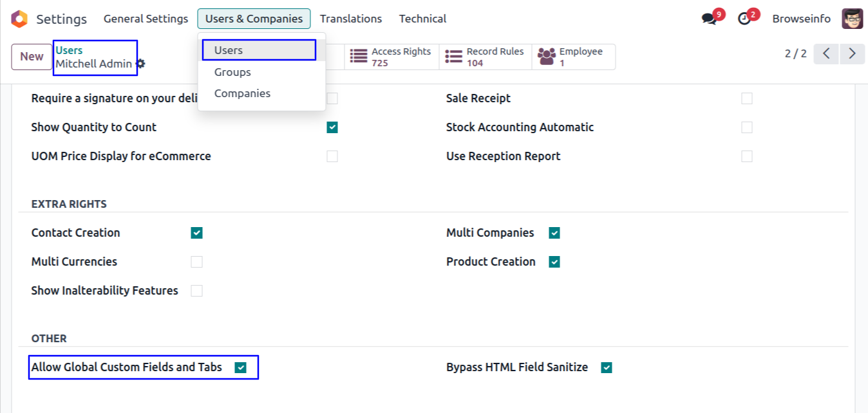The width and height of the screenshot is (868, 413).
Task: Click the gear icon beside Mitchell Admin
Action: (x=141, y=64)
